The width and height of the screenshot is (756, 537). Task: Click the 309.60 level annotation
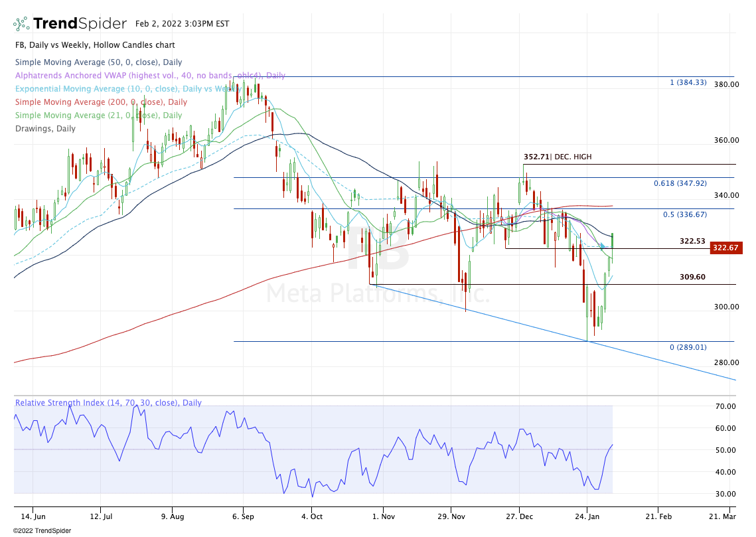pos(692,277)
